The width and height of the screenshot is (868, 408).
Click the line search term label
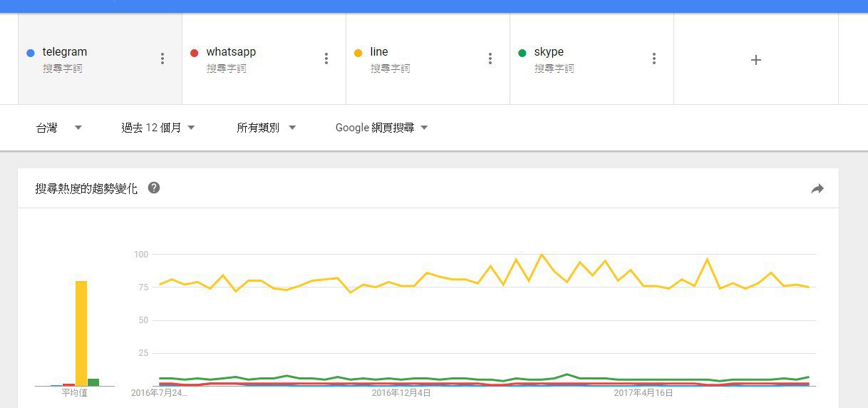379,52
